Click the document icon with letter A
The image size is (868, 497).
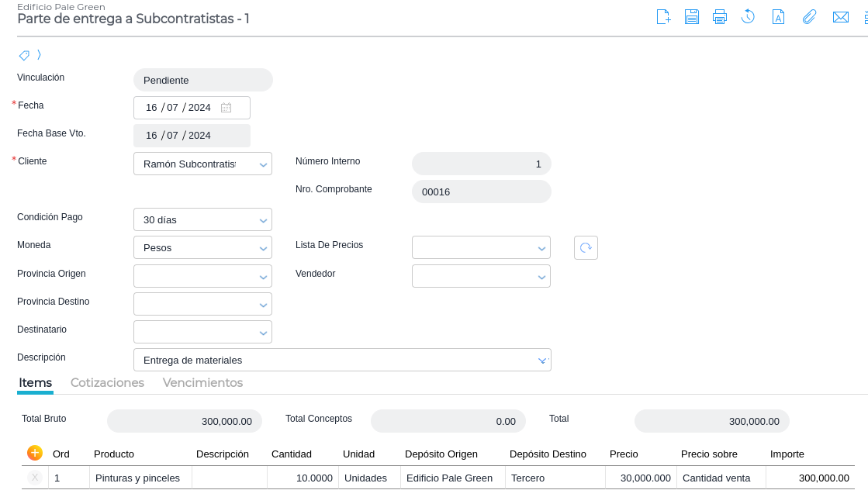tap(778, 17)
